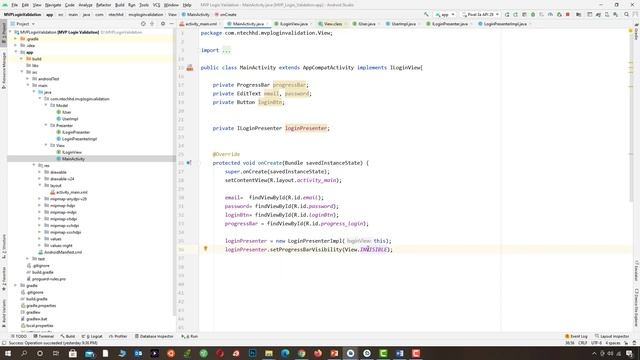Collapse the Presenter package in tree
This screenshot has height=360, width=640.
[x=46, y=125]
